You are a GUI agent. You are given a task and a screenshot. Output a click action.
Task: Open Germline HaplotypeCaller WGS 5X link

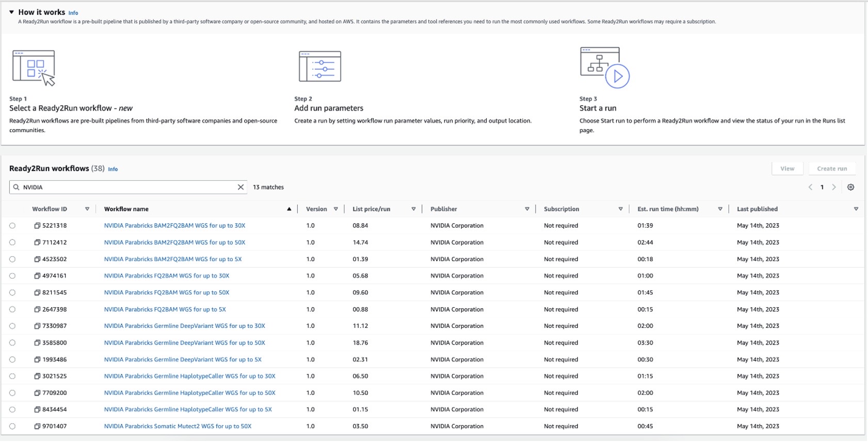[x=188, y=409]
